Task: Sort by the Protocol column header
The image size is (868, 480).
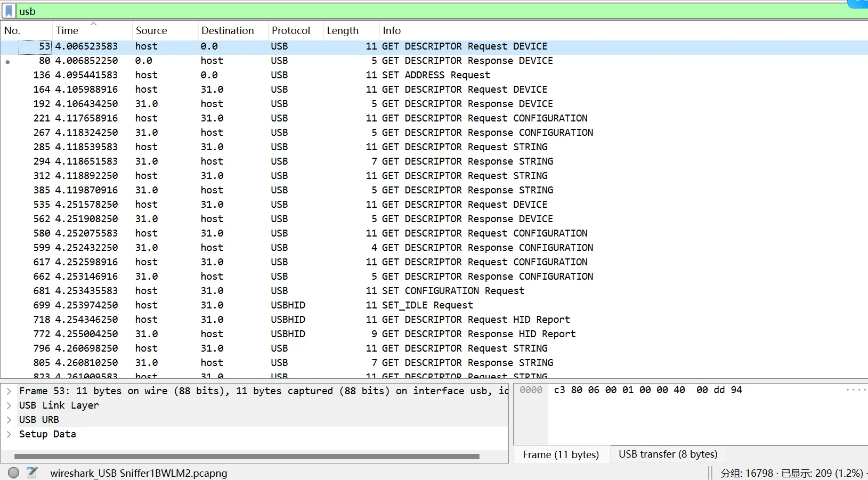Action: pos(290,31)
